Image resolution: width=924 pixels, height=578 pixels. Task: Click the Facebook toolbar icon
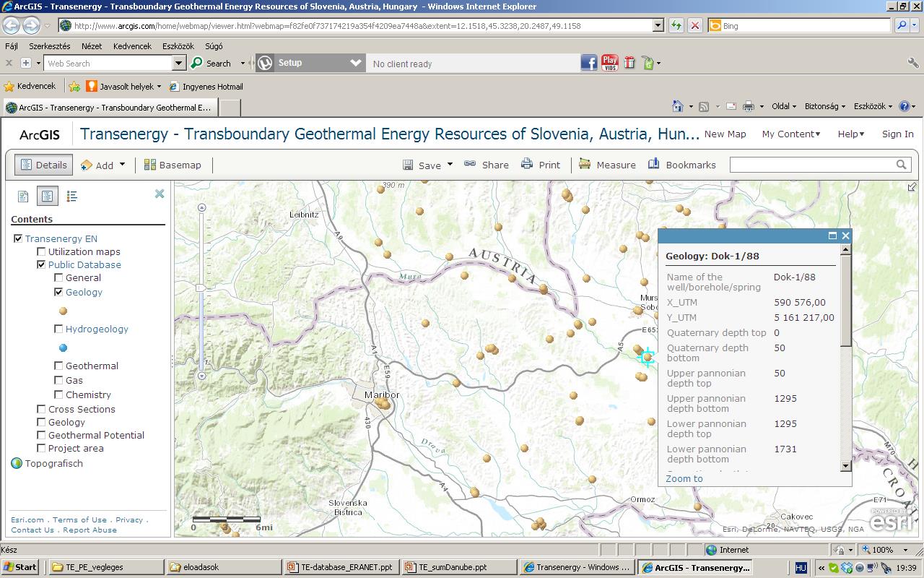[589, 63]
